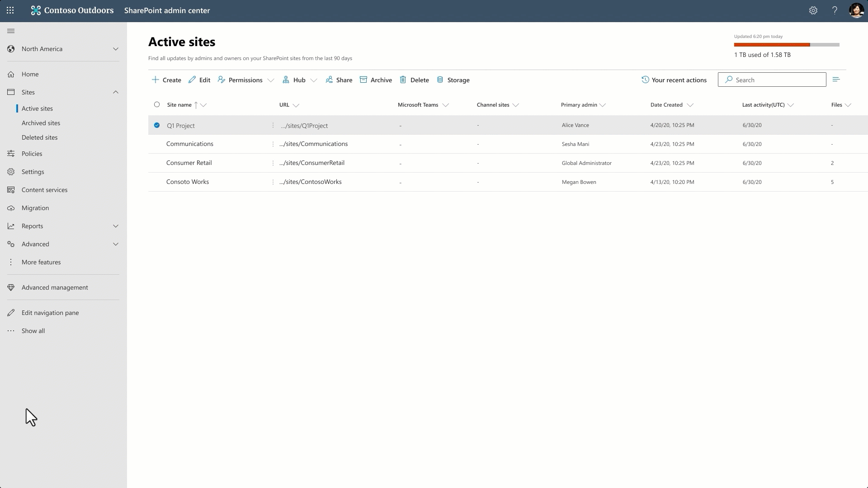Click the Search input field
The height and width of the screenshot is (488, 868).
point(772,79)
